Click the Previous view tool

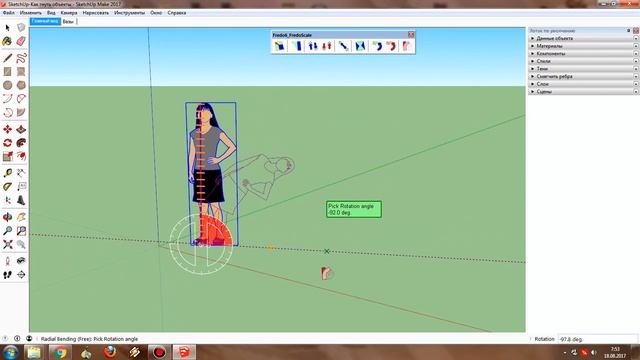tap(21, 244)
